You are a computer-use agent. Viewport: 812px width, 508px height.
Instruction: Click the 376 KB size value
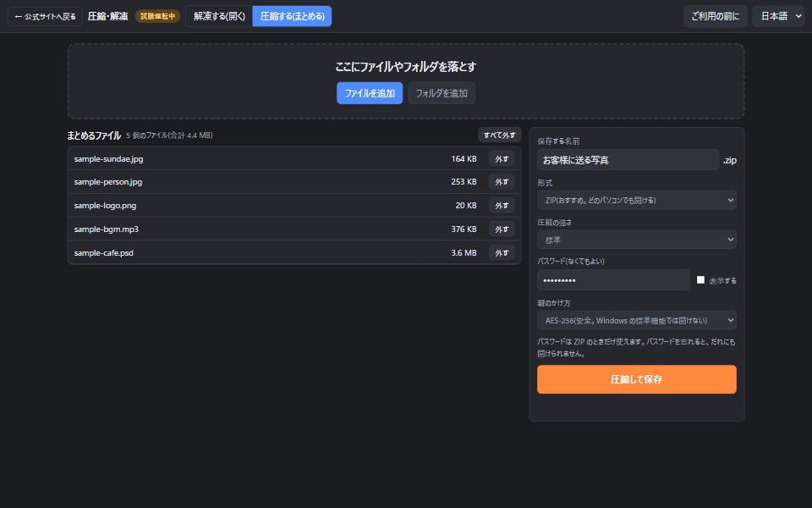coord(464,229)
